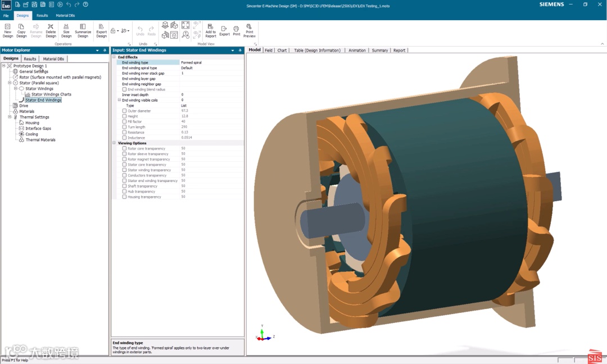Select the Cooling tree item
Viewport: 607px width, 364px height.
[31, 134]
